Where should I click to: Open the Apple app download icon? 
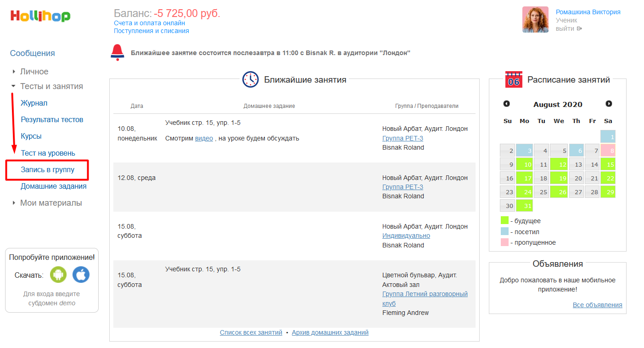81,275
